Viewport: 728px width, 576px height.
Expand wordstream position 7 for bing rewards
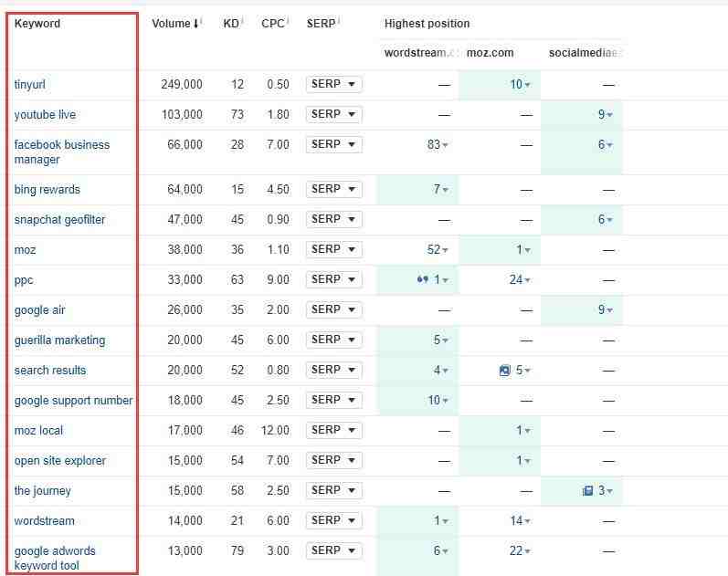[441, 189]
